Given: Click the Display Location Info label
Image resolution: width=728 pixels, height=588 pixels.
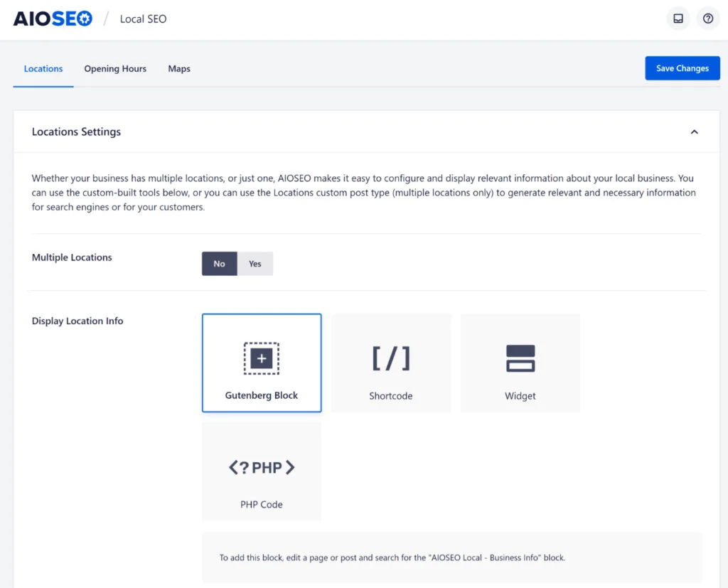Looking at the screenshot, I should [77, 321].
